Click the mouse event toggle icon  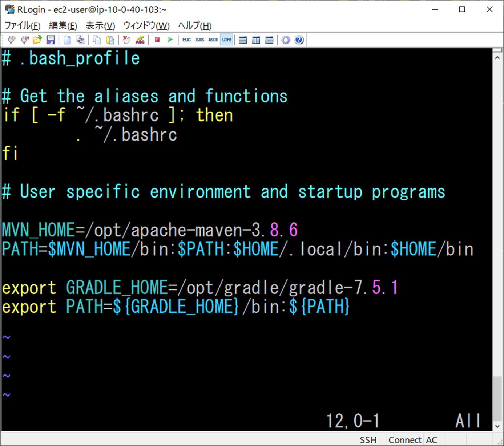(126, 40)
